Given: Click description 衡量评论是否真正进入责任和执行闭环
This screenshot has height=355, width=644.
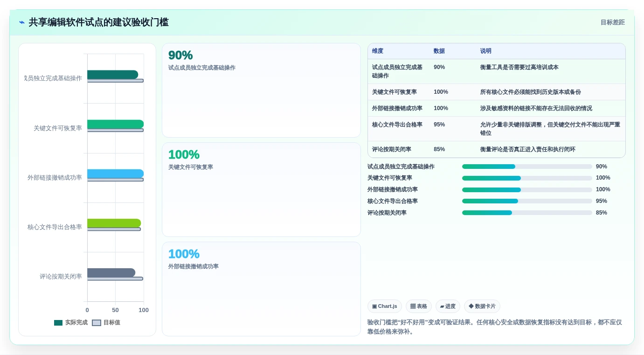Looking at the screenshot, I should point(528,149).
